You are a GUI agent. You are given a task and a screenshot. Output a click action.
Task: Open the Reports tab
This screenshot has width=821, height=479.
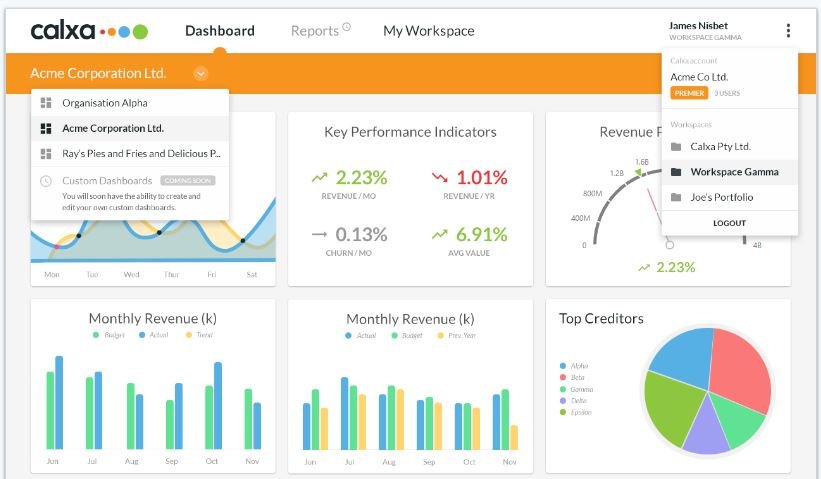click(x=315, y=31)
